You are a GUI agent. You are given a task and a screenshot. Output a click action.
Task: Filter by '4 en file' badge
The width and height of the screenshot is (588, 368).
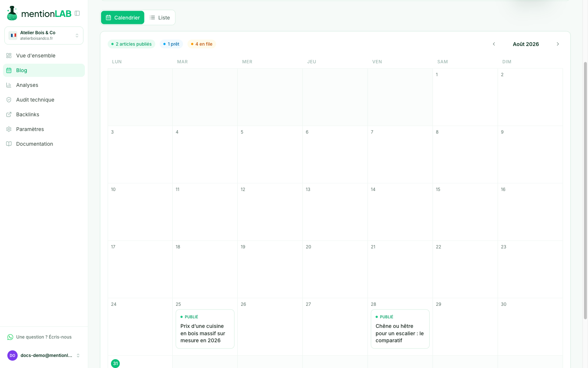pos(202,44)
